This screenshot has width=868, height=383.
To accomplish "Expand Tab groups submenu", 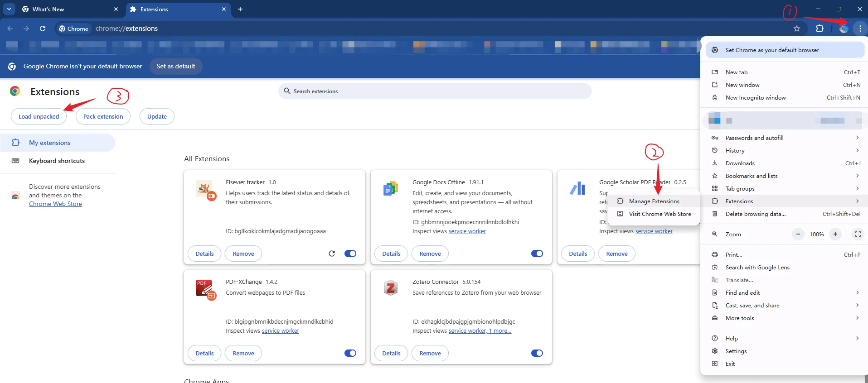I will [x=785, y=189].
